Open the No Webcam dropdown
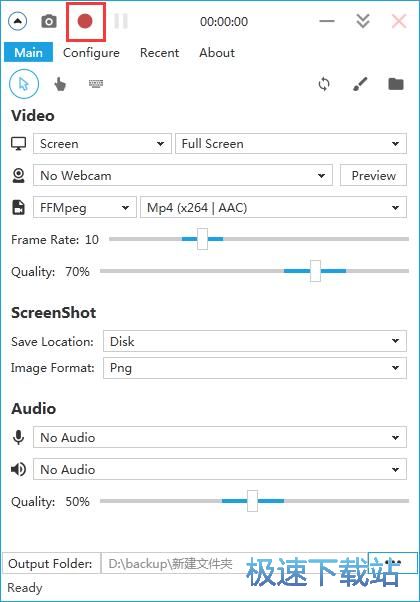The height and width of the screenshot is (602, 420). 183,175
